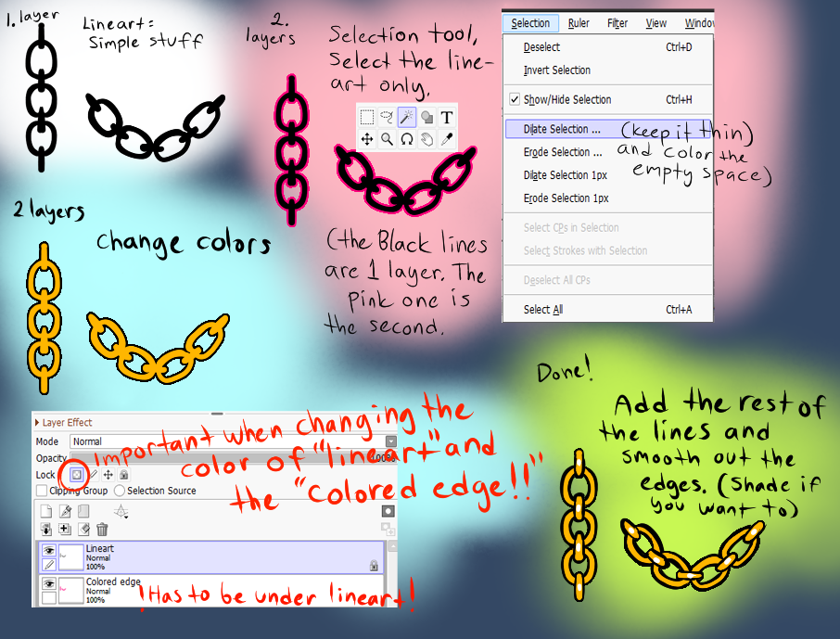Image resolution: width=840 pixels, height=639 pixels.
Task: Click the Lock Moving arrows icon
Action: click(108, 475)
